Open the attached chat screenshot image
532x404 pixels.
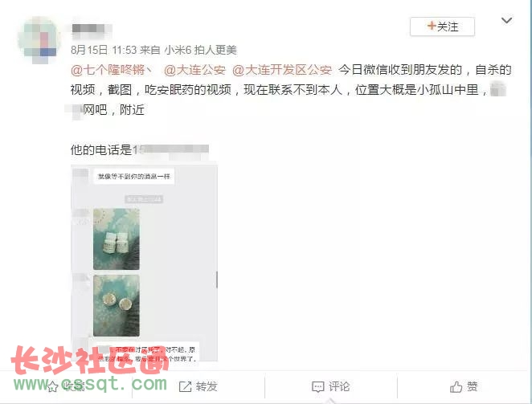(144, 263)
